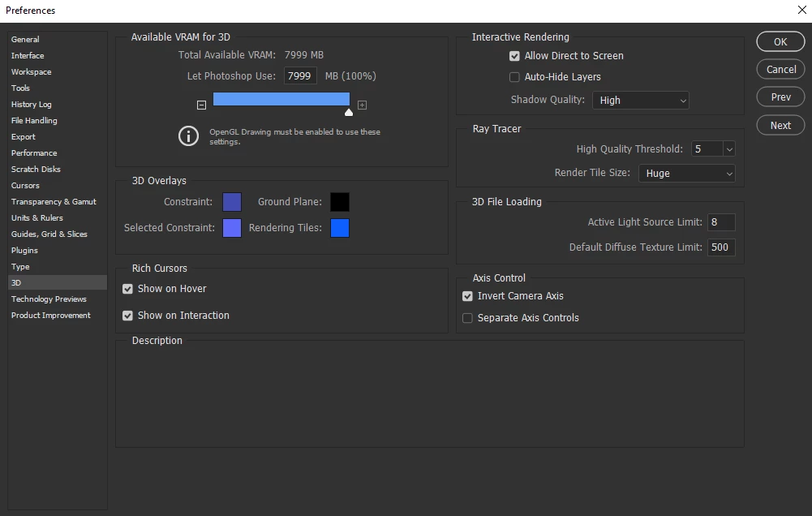This screenshot has height=516, width=812.
Task: Click the Cancel button
Action: tap(780, 70)
